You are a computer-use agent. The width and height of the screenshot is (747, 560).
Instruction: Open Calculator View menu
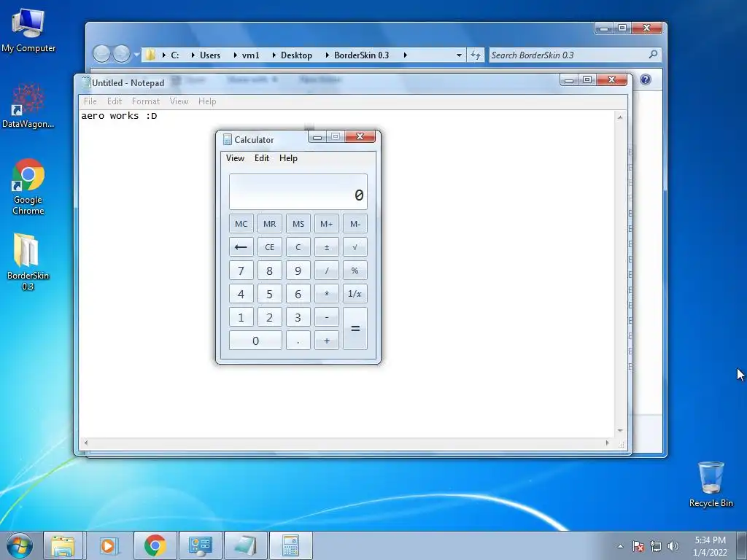click(x=236, y=158)
